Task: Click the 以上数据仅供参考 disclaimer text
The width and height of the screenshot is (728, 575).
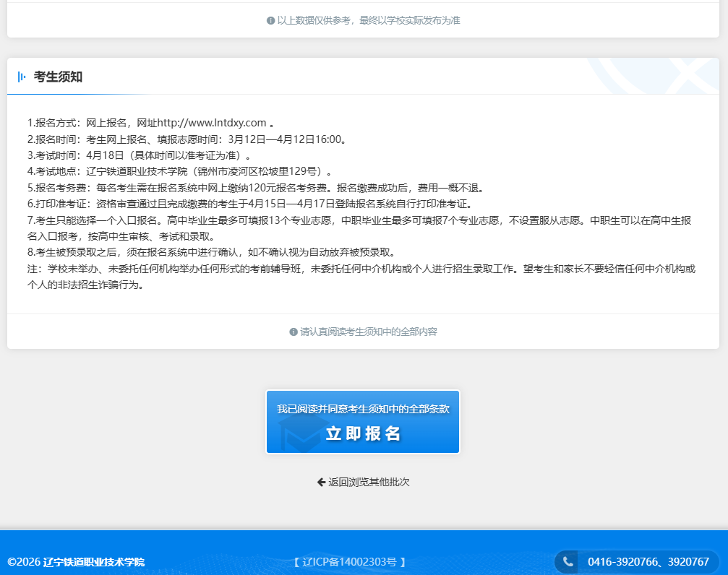Action: (x=369, y=20)
